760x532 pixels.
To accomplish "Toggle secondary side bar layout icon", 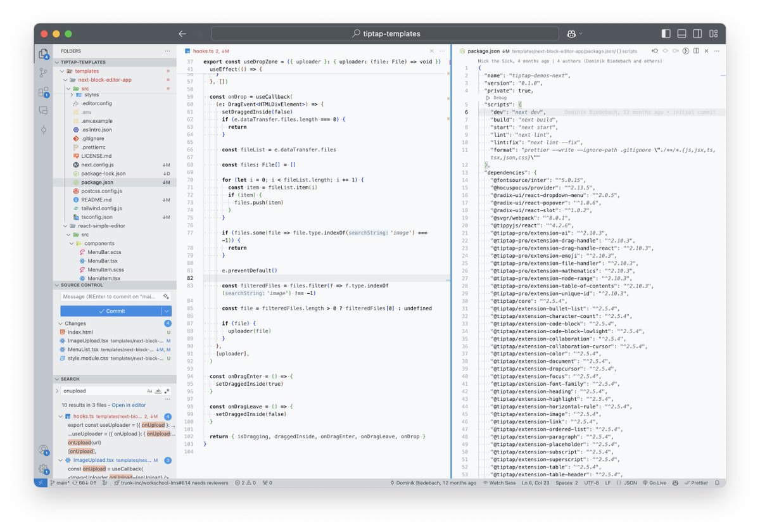I will (698, 34).
